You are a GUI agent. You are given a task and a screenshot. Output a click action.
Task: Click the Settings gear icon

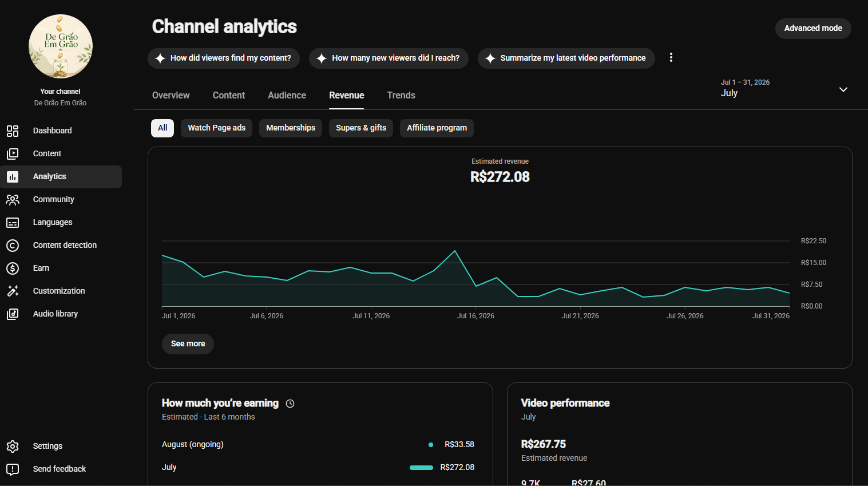13,446
